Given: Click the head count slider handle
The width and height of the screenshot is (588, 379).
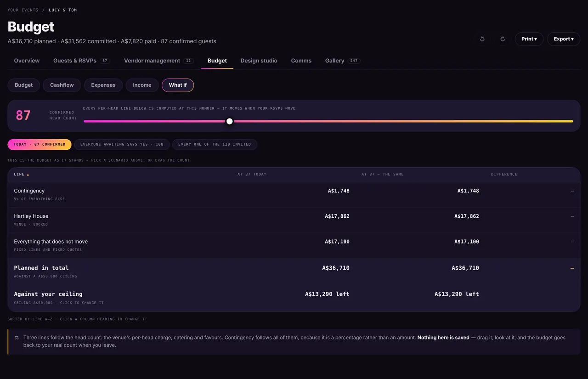Looking at the screenshot, I should (230, 121).
